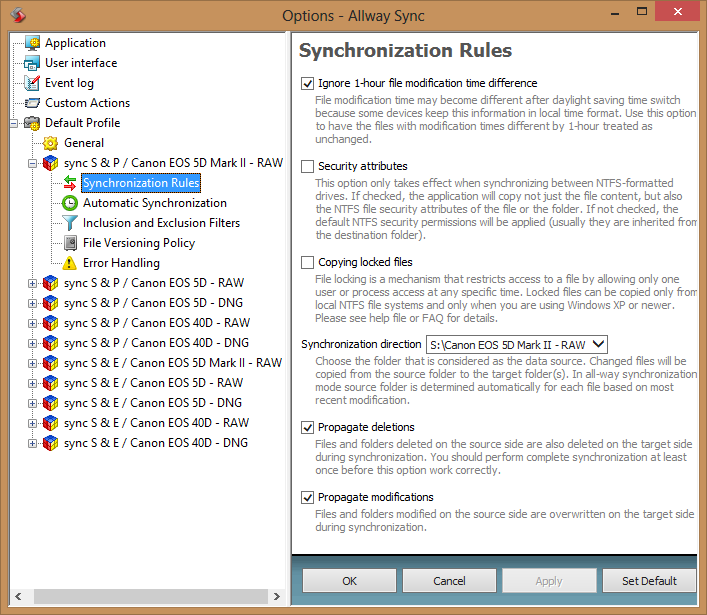Open the Custom Actions settings

(87, 103)
